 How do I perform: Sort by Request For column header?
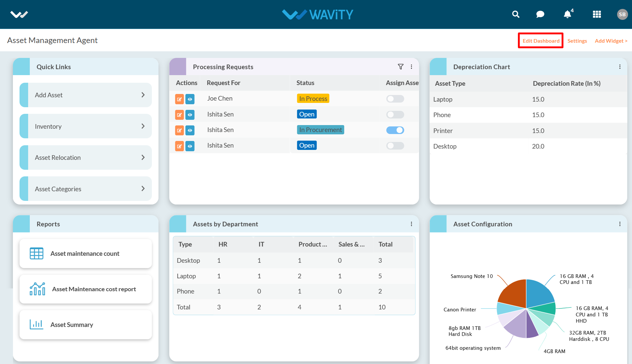(x=223, y=83)
